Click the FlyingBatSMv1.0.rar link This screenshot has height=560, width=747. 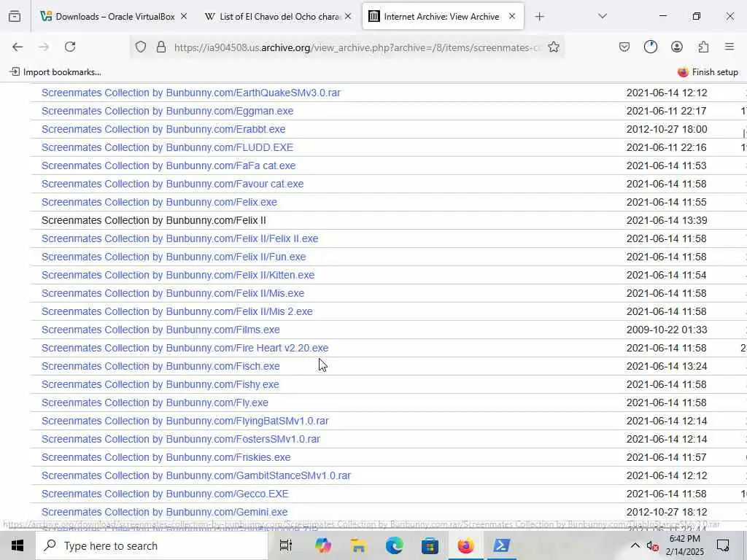pos(185,421)
